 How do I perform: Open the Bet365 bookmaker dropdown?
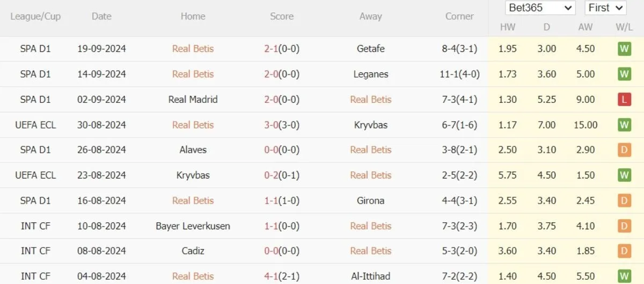click(540, 8)
